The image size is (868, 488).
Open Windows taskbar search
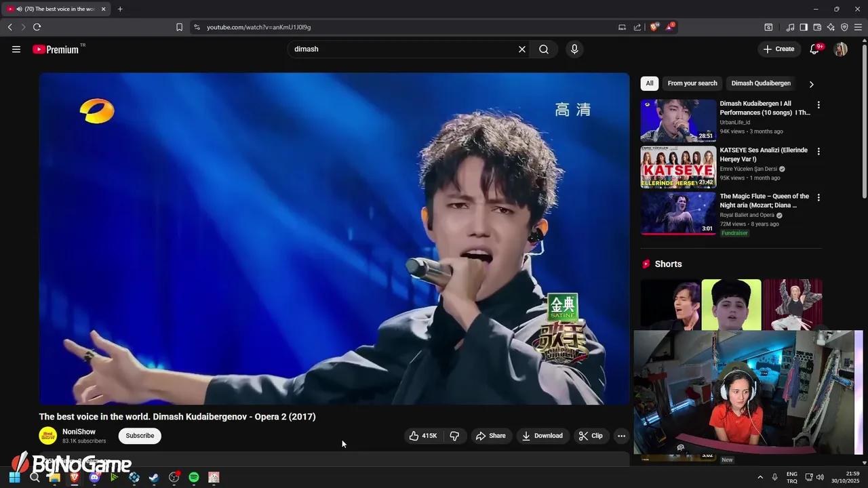pos(34,477)
